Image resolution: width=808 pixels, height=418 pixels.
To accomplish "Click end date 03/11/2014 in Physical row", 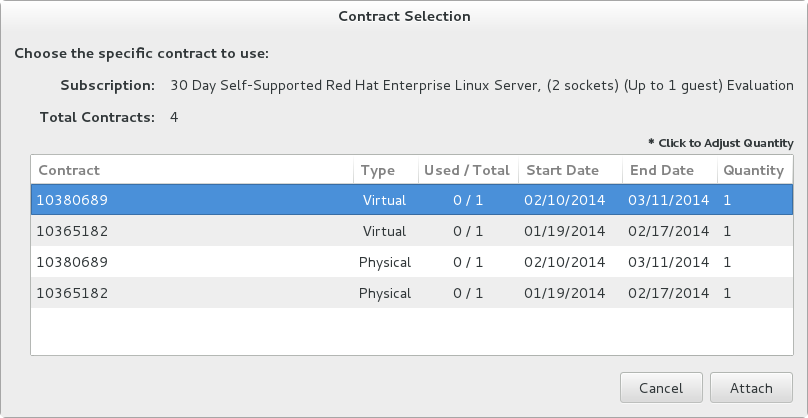I will tap(668, 262).
